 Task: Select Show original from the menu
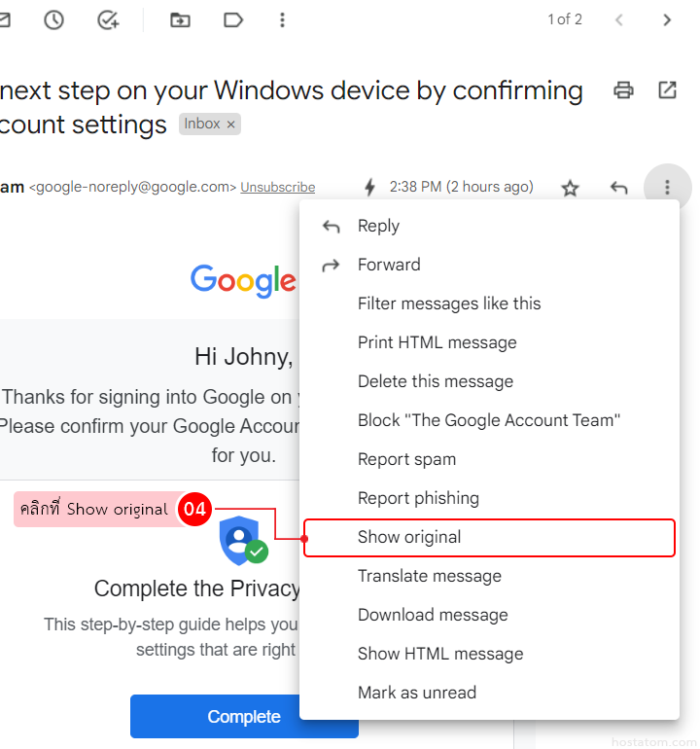(409, 537)
